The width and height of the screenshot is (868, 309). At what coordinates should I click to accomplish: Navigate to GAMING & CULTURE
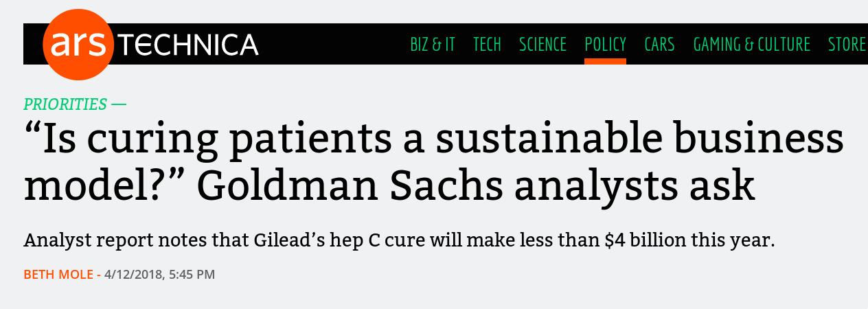tap(752, 45)
